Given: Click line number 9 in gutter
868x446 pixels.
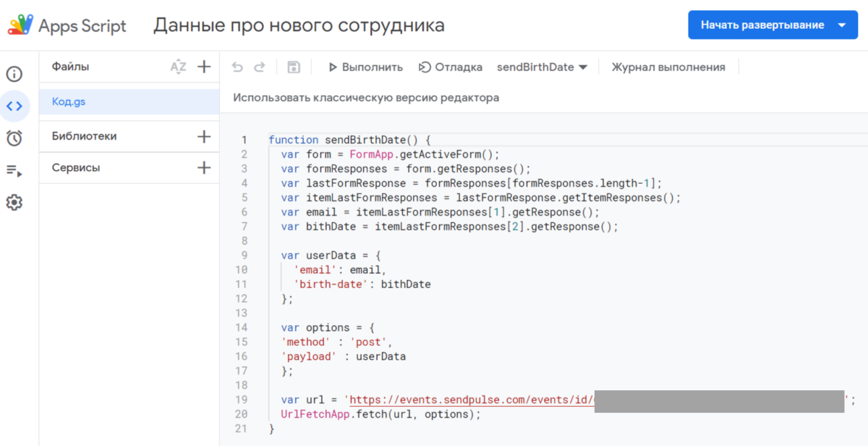Looking at the screenshot, I should (x=244, y=256).
